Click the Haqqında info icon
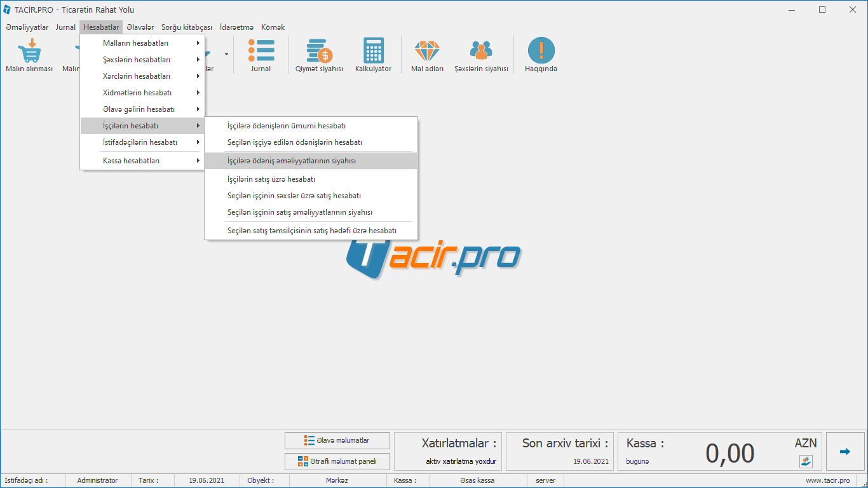This screenshot has height=488, width=868. point(541,51)
